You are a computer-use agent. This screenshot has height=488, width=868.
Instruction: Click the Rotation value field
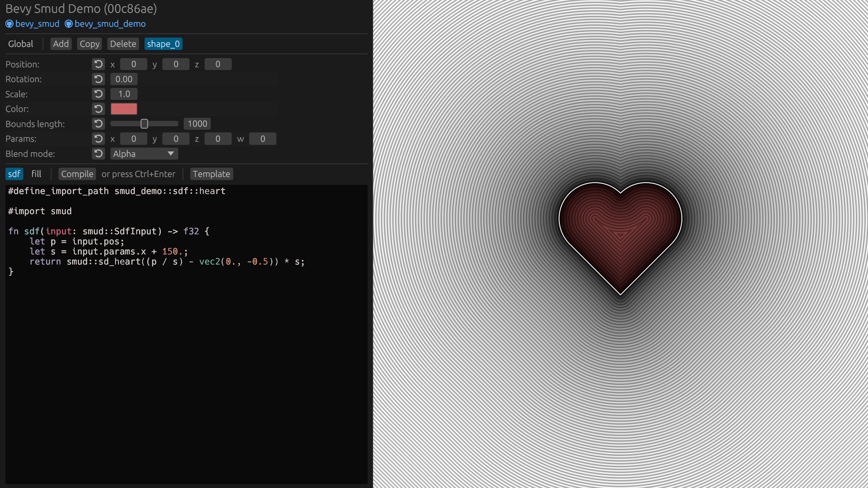point(124,79)
